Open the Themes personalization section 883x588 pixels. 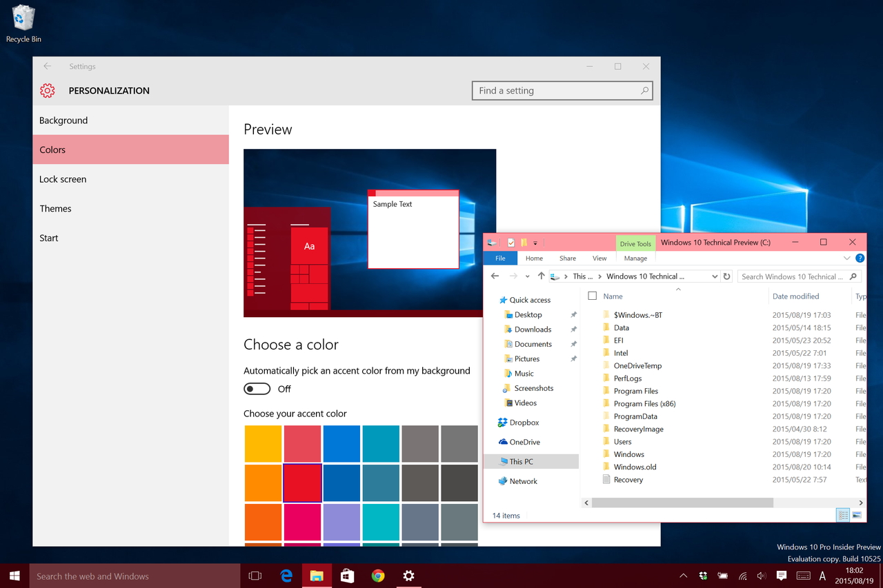(x=55, y=208)
